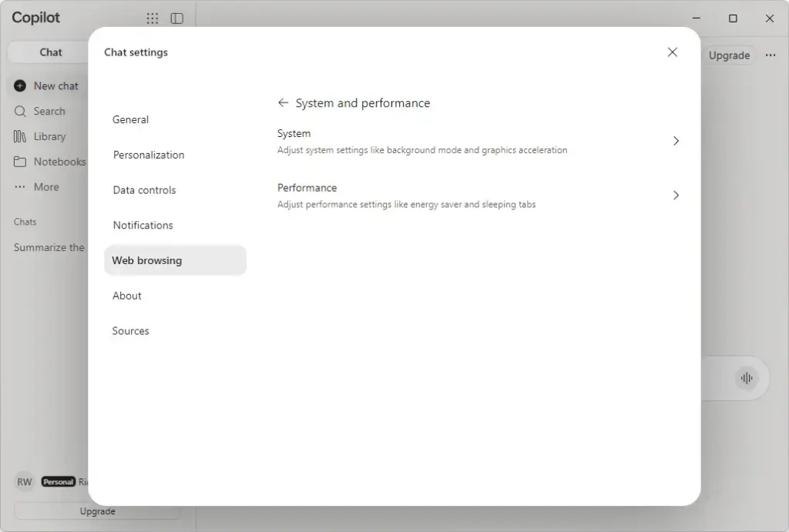Viewport: 789px width, 532px height.
Task: Click the Search magnifier icon
Action: [19, 111]
